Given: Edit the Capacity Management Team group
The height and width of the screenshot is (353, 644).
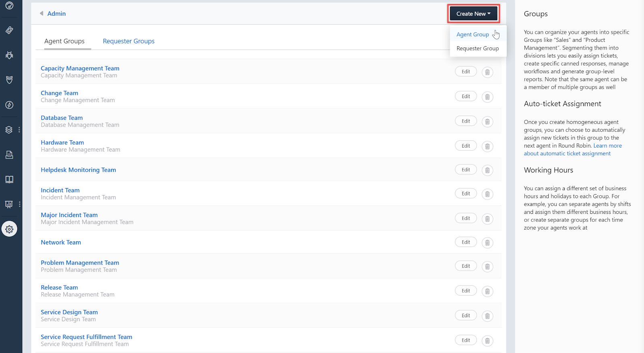Looking at the screenshot, I should 466,72.
